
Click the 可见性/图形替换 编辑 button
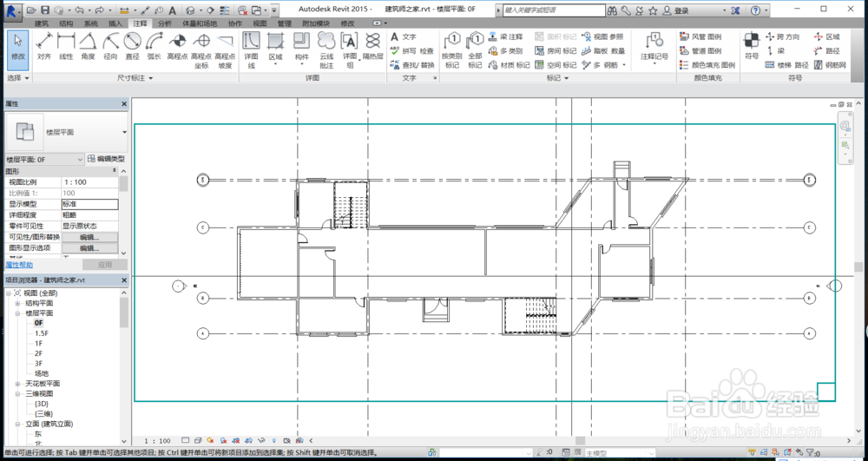click(89, 237)
